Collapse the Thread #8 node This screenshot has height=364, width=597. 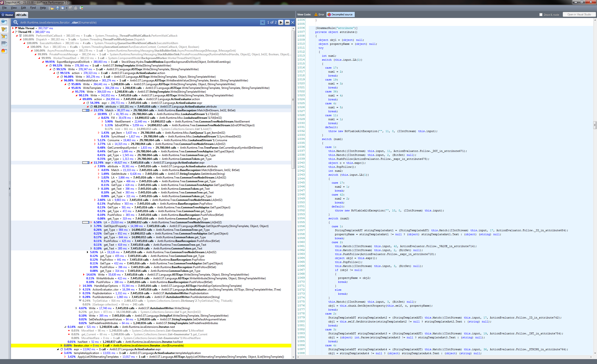click(x=13, y=32)
